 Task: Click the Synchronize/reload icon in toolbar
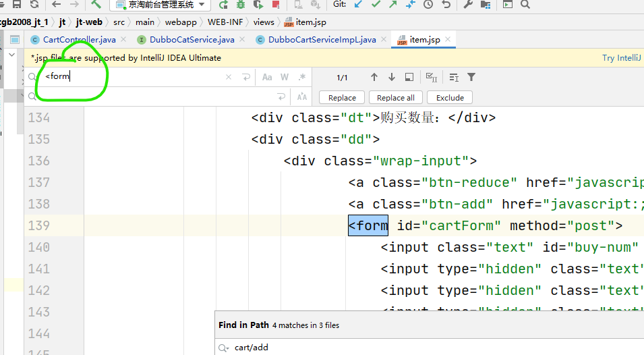(x=34, y=4)
